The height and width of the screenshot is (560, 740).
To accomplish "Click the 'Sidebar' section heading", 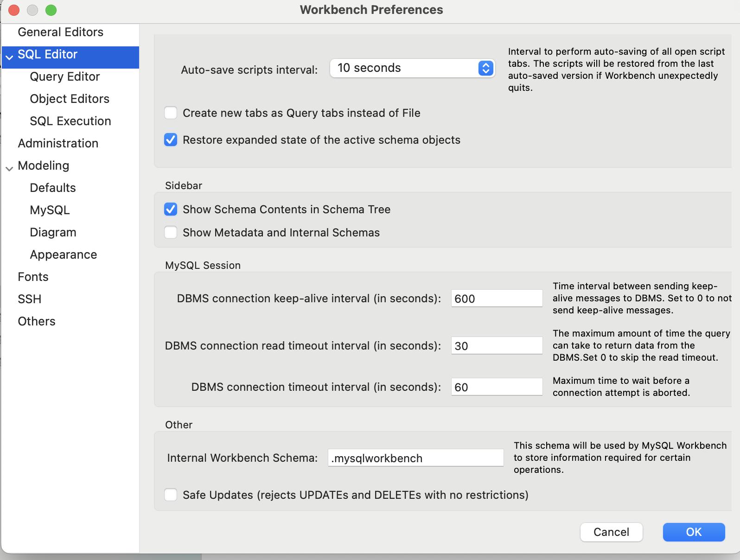I will pyautogui.click(x=184, y=185).
